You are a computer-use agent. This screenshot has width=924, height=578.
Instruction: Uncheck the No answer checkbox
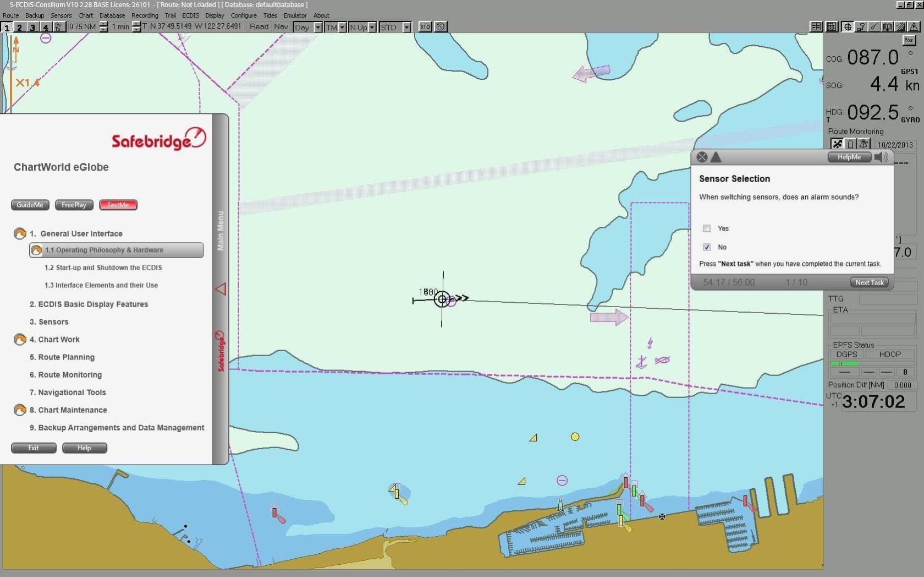(x=707, y=247)
